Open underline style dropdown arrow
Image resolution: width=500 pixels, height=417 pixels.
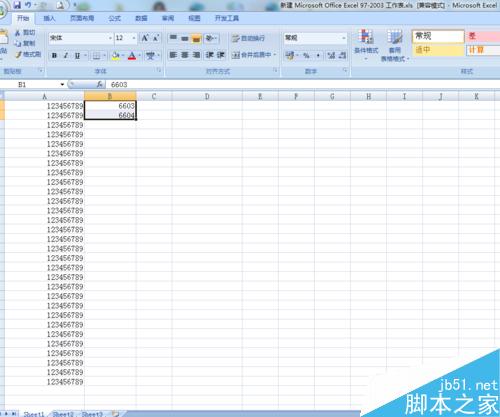[85, 56]
